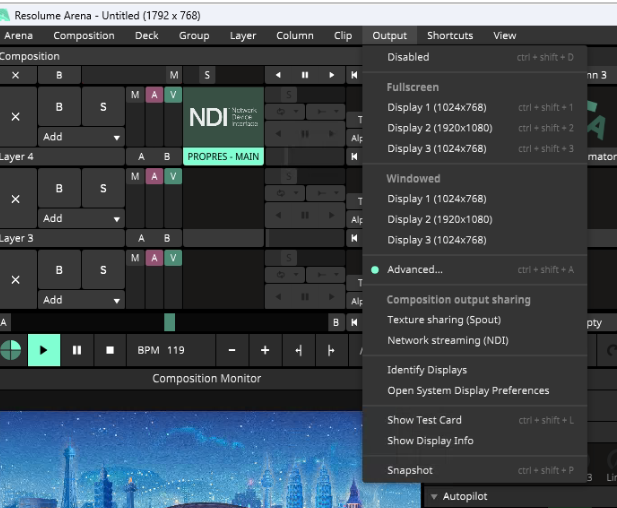The image size is (617, 508).
Task: Eject Layer 4 with its X button
Action: point(15,199)
